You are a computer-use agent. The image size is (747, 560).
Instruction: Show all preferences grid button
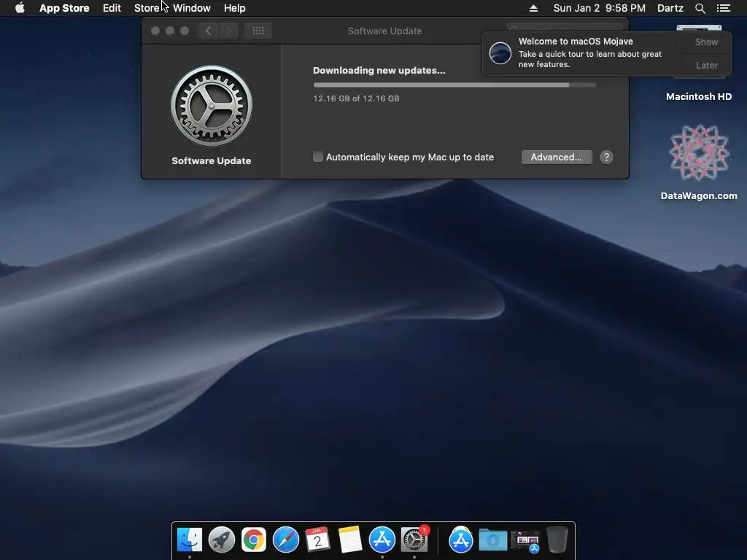coord(258,31)
